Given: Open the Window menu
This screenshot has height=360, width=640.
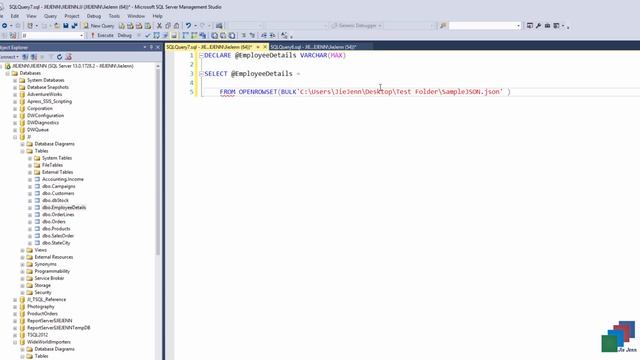Looking at the screenshot, I should (136, 16).
